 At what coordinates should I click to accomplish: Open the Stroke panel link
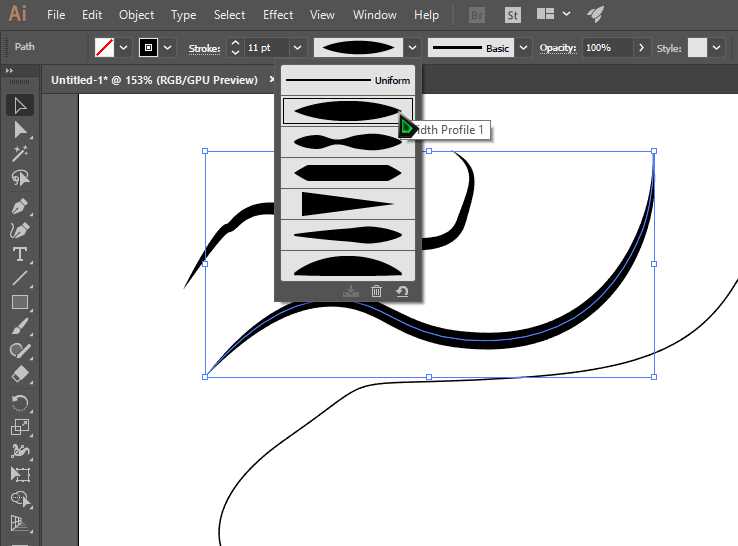(204, 48)
